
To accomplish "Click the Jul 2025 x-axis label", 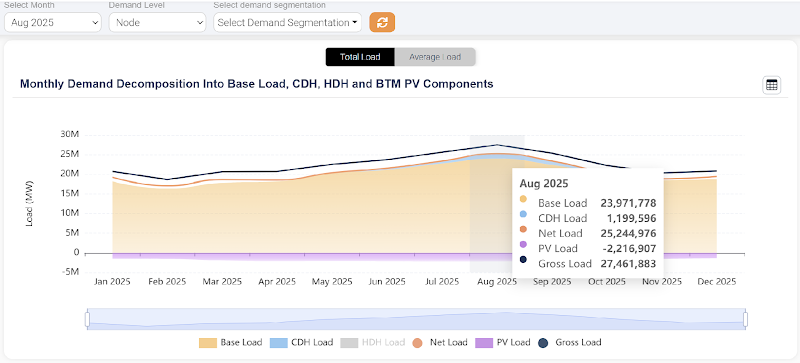I will (443, 282).
